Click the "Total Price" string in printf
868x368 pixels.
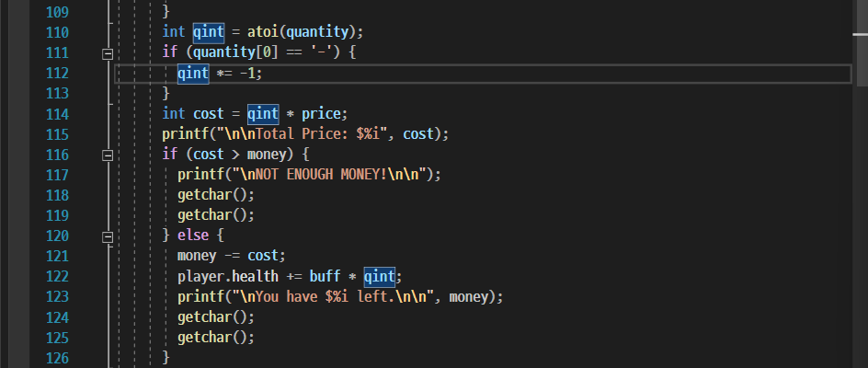tap(301, 134)
